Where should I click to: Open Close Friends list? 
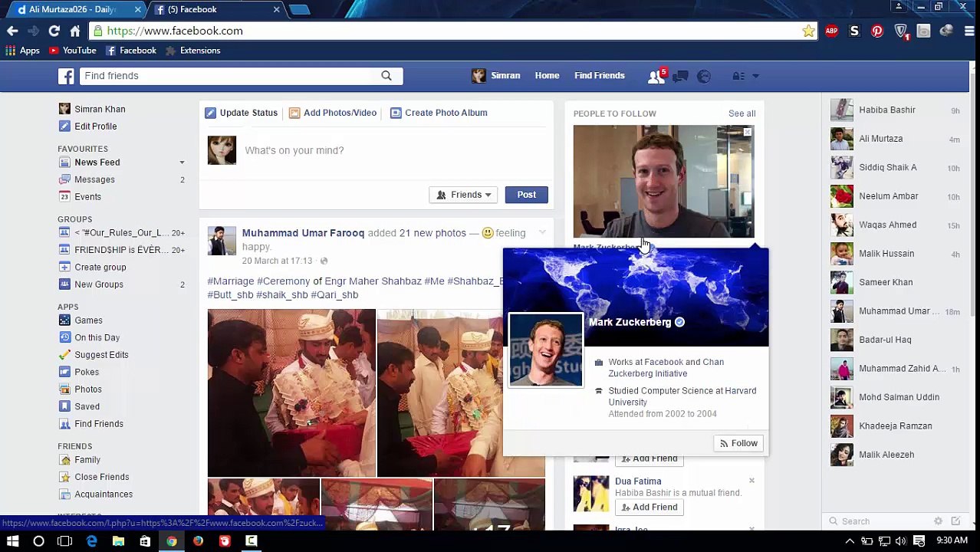[x=101, y=477]
